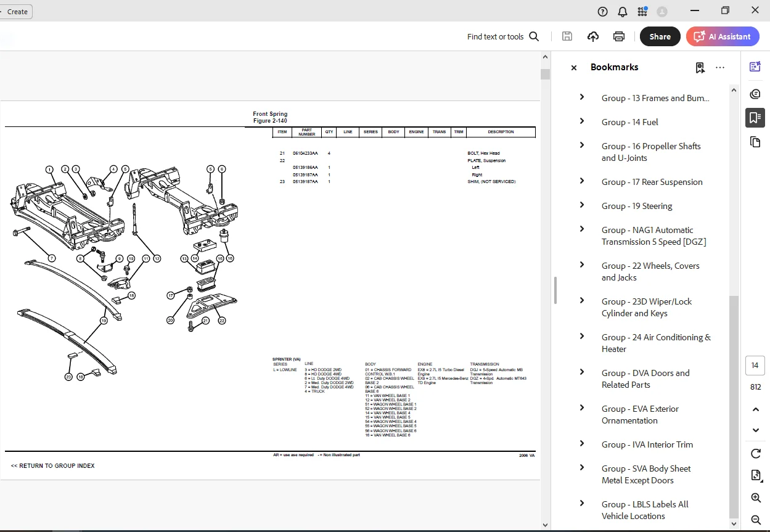
Task: Click the Create button
Action: [16, 11]
